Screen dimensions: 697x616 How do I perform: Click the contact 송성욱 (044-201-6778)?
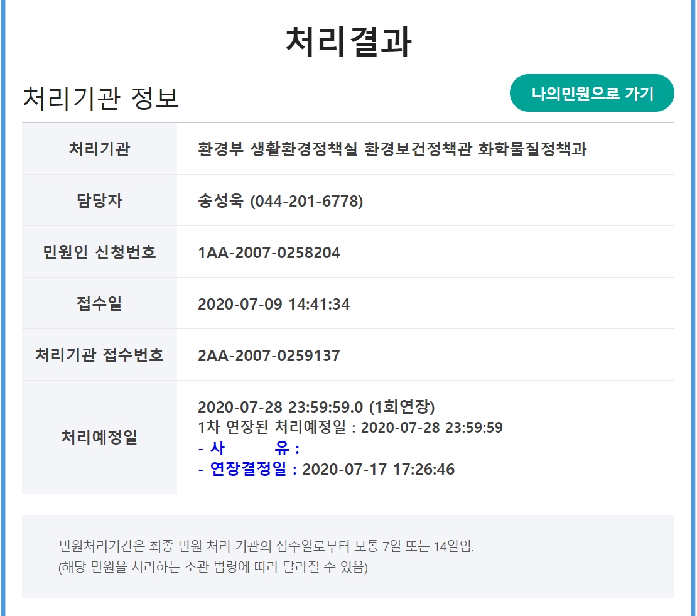[x=280, y=201]
